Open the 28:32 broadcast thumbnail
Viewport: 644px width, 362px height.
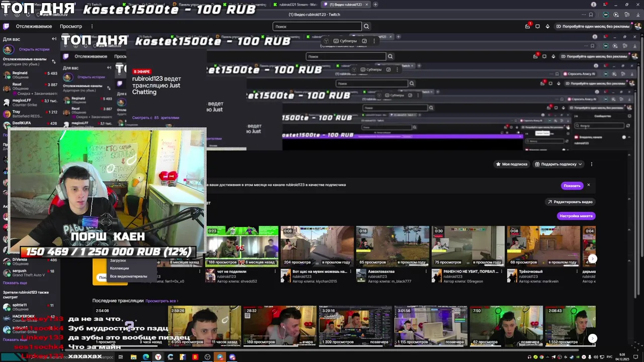[x=280, y=326]
